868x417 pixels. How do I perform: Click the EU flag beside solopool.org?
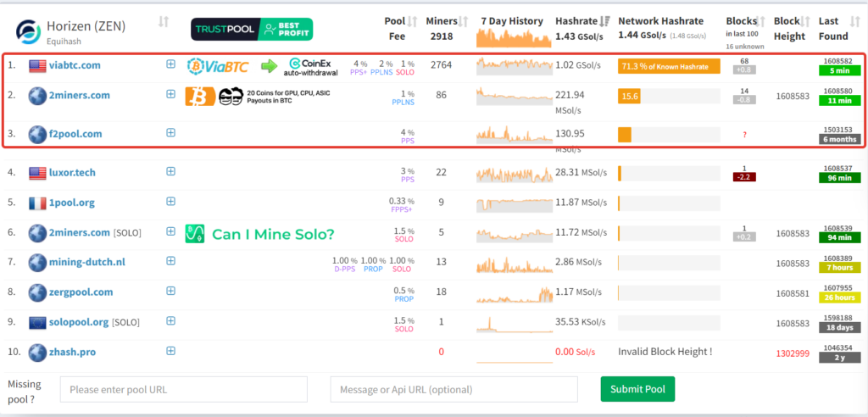pyautogui.click(x=37, y=322)
